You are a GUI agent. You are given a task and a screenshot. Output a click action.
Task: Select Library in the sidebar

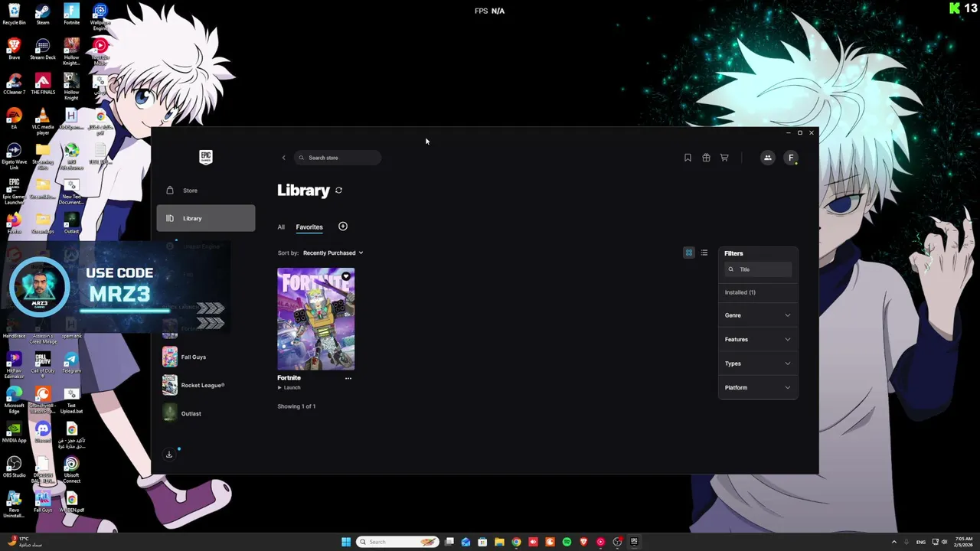click(206, 218)
